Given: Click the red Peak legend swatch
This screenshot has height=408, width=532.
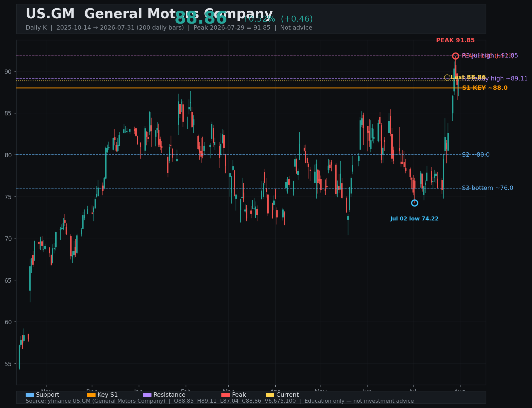Looking at the screenshot, I should click(225, 395).
